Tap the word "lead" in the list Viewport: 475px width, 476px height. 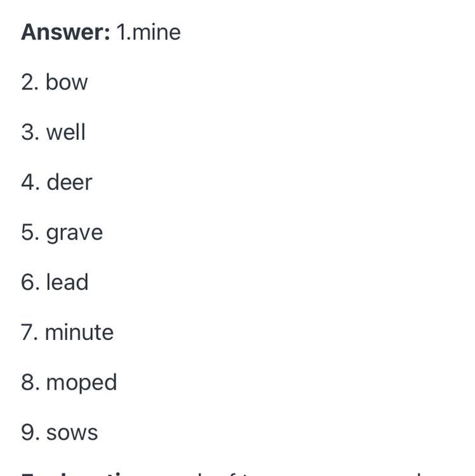coord(67,283)
